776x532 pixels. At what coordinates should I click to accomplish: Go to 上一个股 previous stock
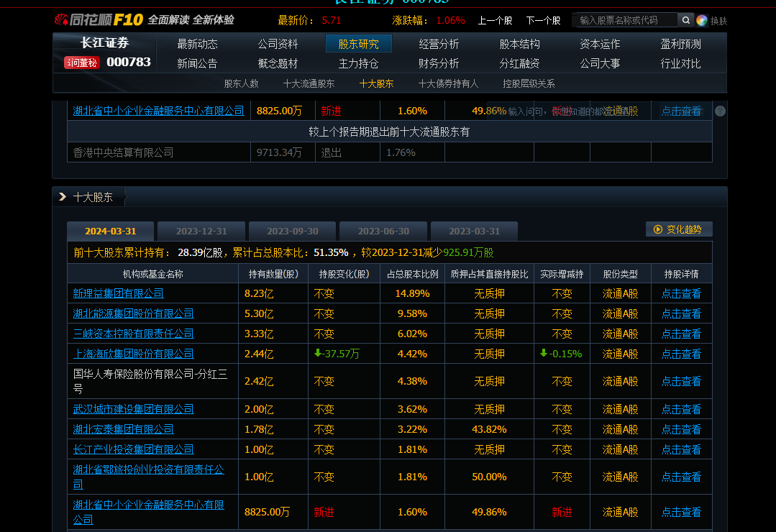495,20
